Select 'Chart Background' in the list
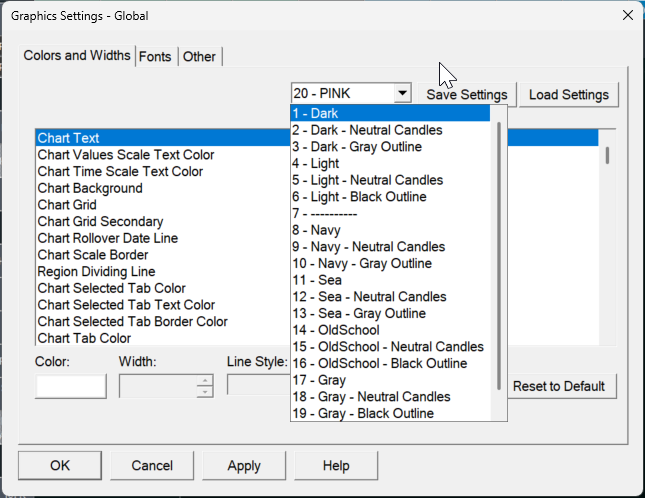Viewport: 645px width, 498px height. pos(90,188)
